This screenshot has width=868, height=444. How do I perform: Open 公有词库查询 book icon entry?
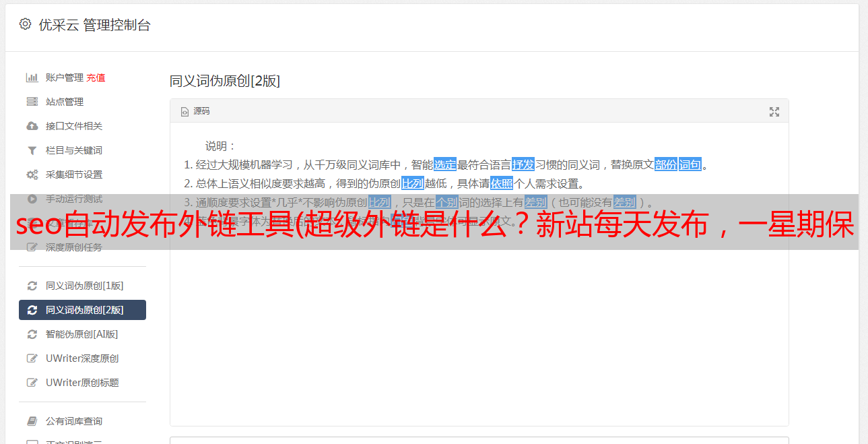tap(32, 421)
